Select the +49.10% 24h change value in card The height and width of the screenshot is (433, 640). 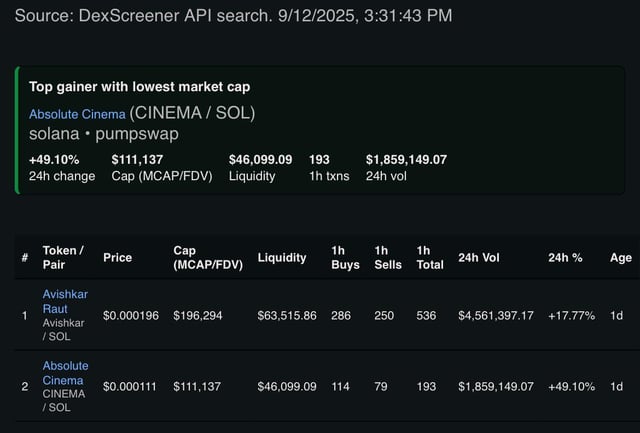(x=54, y=159)
